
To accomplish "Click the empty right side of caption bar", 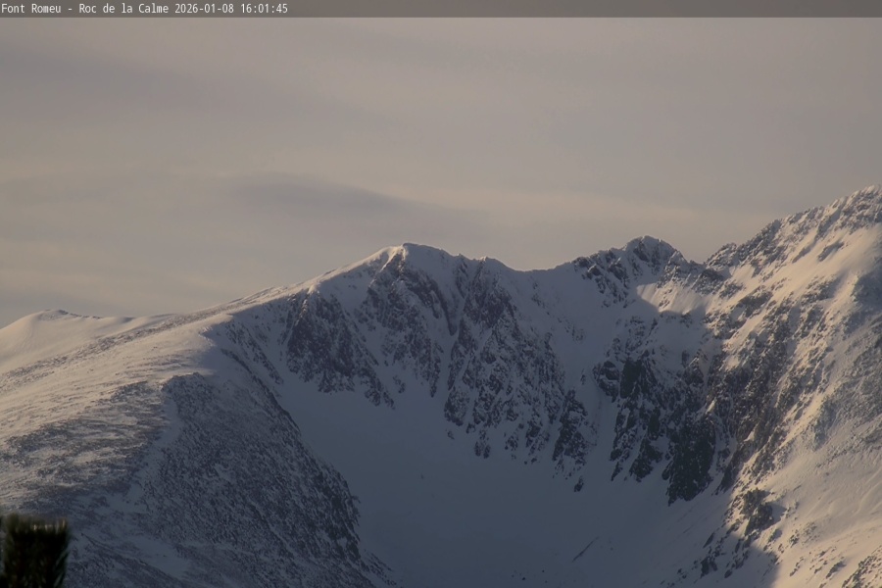I will click(x=588, y=8).
